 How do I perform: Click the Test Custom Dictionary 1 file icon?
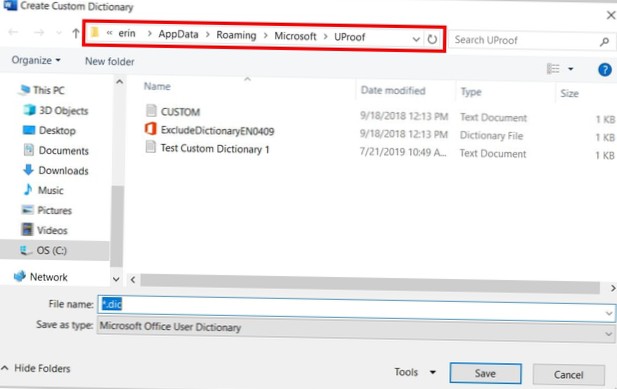[150, 147]
